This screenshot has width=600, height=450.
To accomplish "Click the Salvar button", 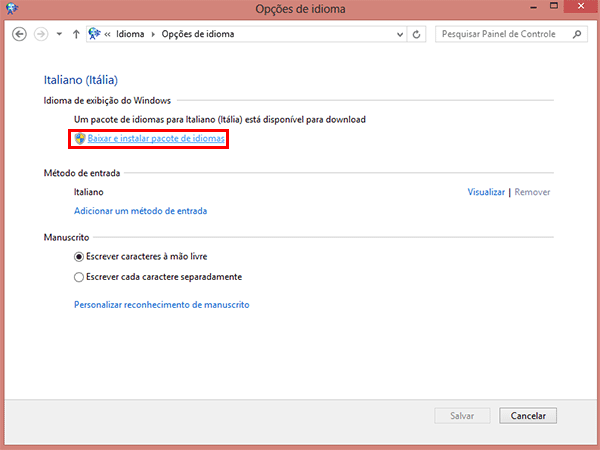I will (x=462, y=416).
